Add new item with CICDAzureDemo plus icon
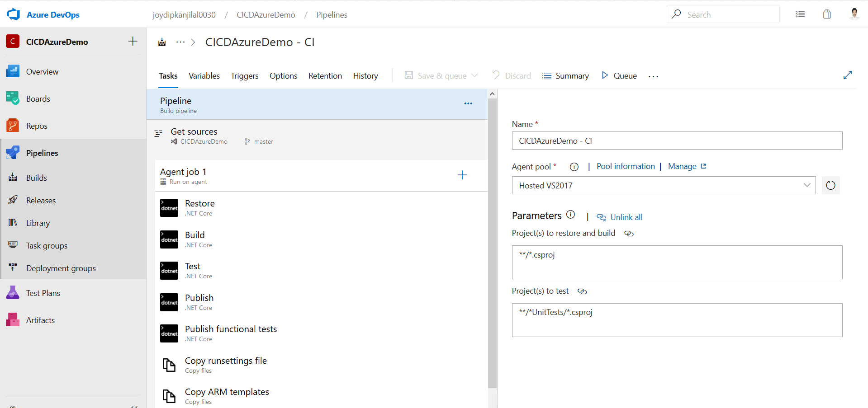Image resolution: width=868 pixels, height=408 pixels. (133, 42)
